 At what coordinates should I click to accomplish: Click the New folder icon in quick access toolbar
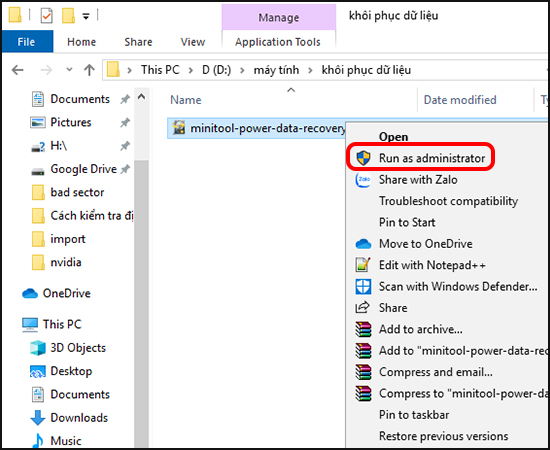(68, 16)
